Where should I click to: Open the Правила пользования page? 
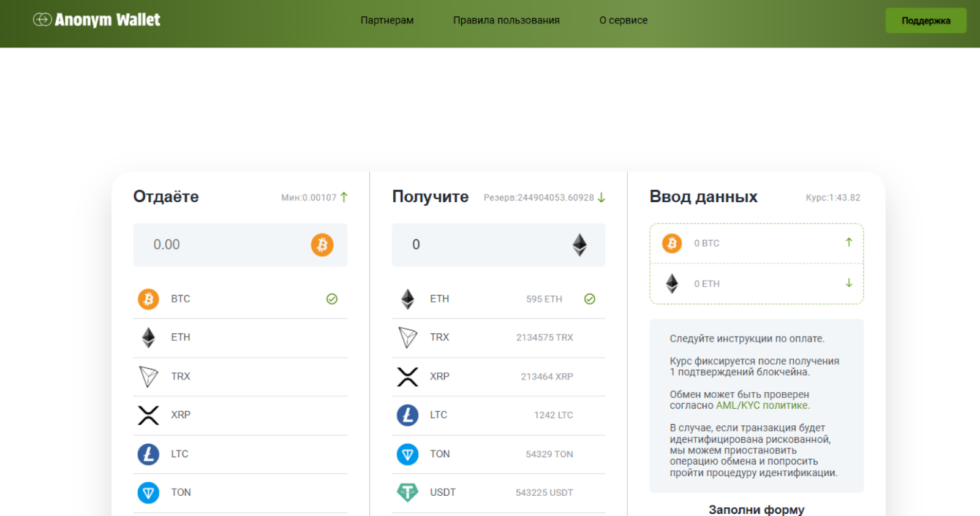506,20
